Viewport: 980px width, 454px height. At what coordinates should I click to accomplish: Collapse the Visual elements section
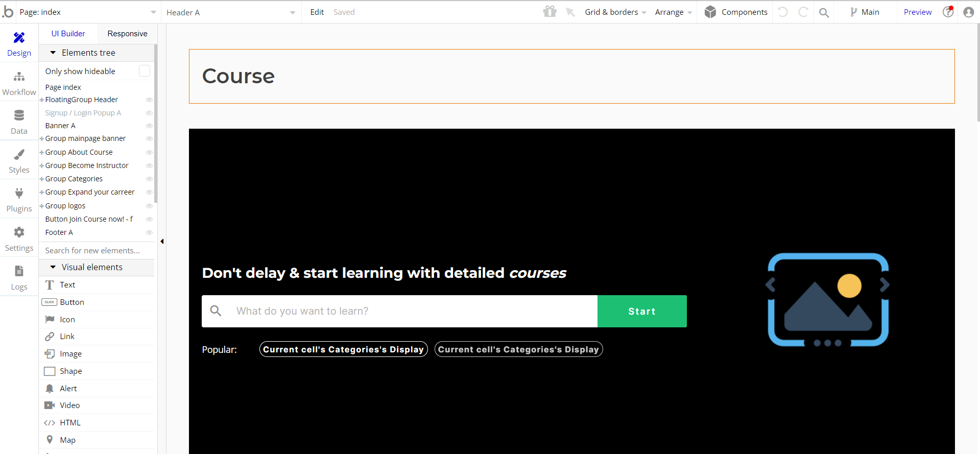[53, 267]
